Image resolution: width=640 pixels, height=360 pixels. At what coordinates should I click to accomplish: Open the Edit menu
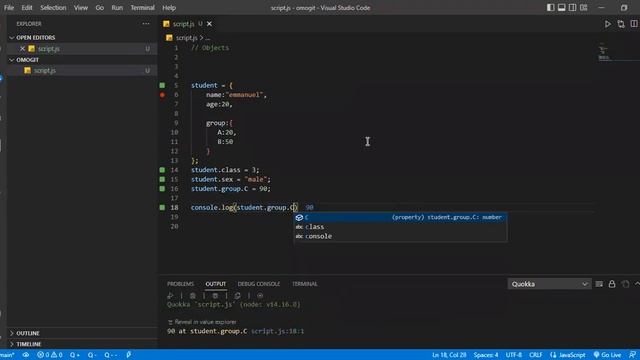tap(27, 8)
